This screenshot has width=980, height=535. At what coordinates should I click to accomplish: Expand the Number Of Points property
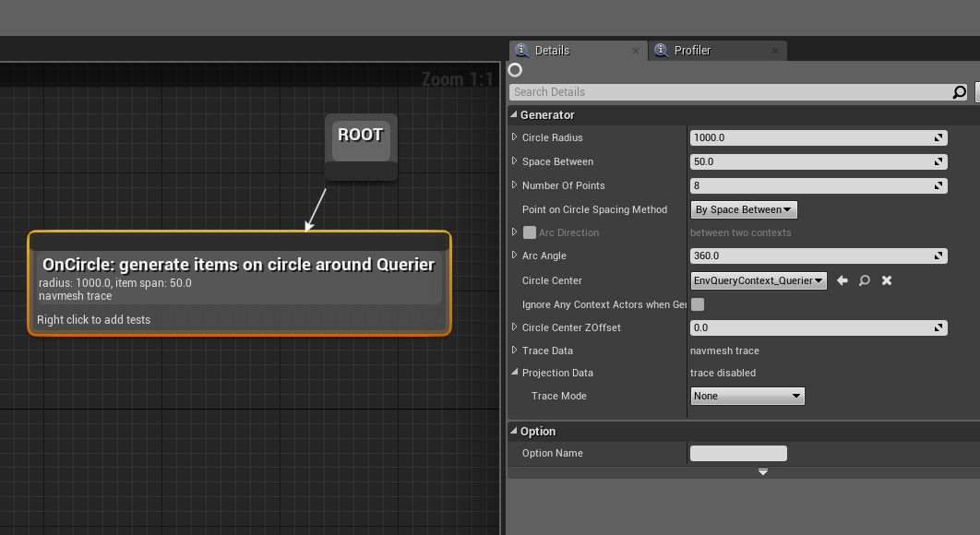click(x=514, y=184)
